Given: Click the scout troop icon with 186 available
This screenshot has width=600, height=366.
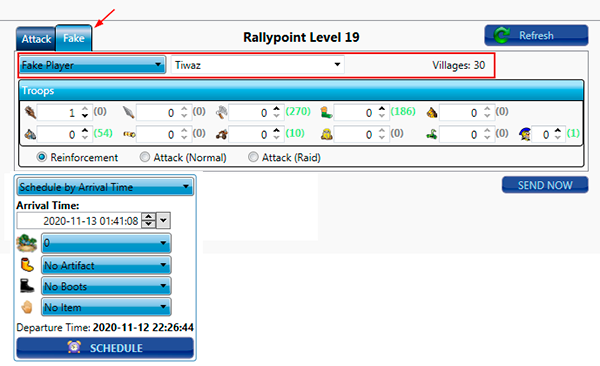Looking at the screenshot, I should point(326,113).
